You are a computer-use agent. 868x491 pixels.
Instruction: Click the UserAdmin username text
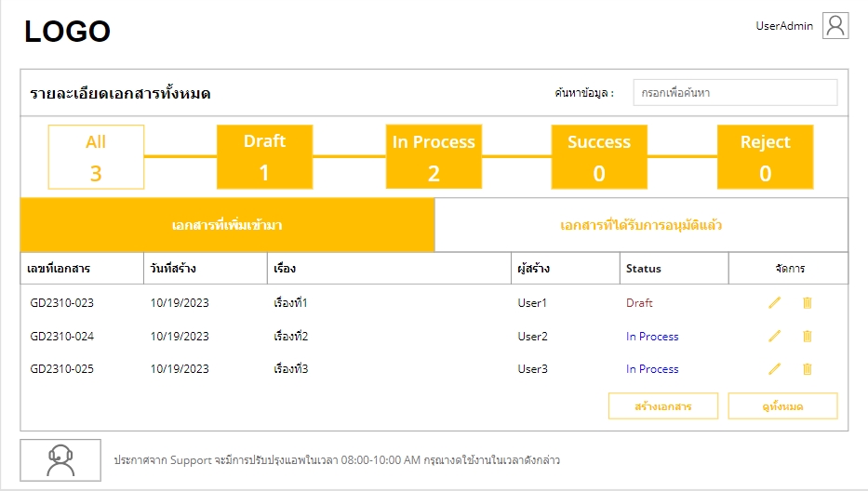click(x=784, y=26)
